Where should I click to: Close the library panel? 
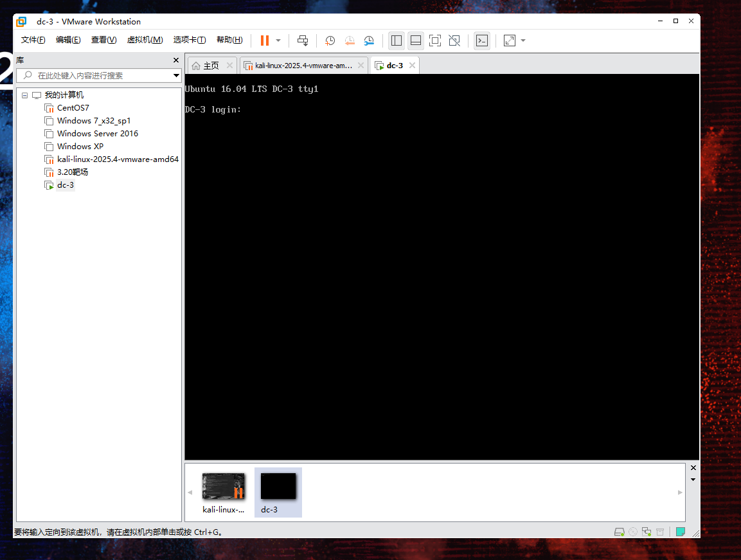tap(176, 60)
